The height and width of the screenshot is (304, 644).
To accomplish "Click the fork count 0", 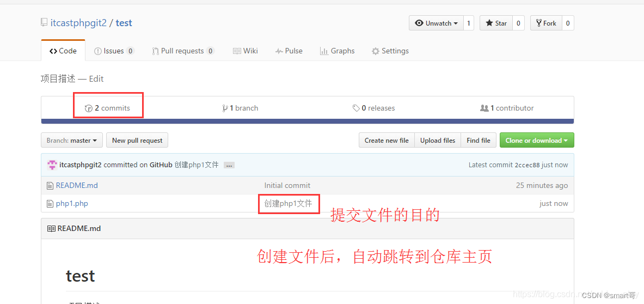I will 568,23.
